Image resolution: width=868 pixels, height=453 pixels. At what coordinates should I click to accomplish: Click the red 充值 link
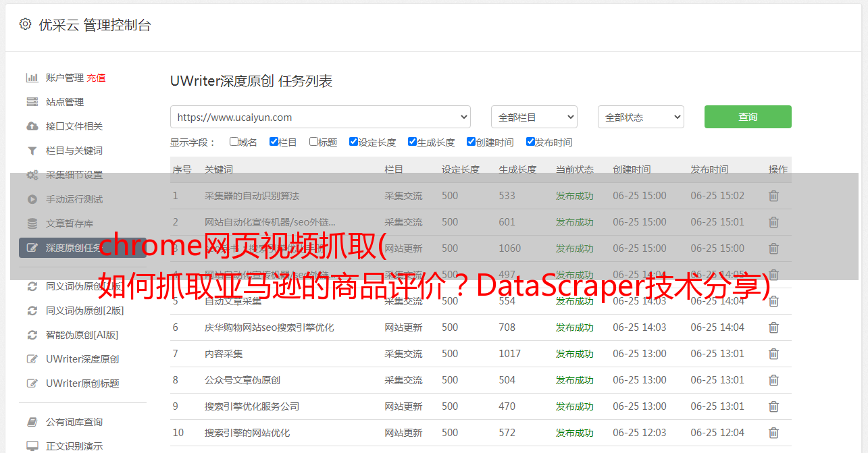(96, 78)
